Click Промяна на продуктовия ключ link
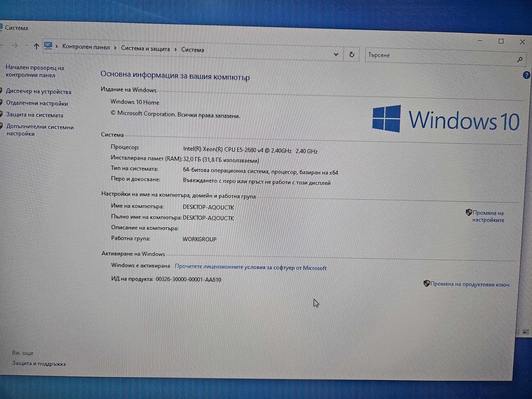 (469, 284)
